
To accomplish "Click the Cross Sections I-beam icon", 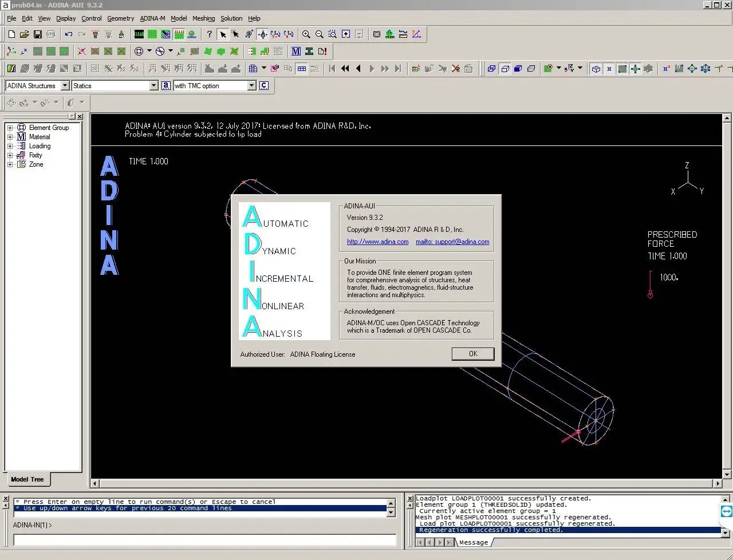I will (309, 52).
